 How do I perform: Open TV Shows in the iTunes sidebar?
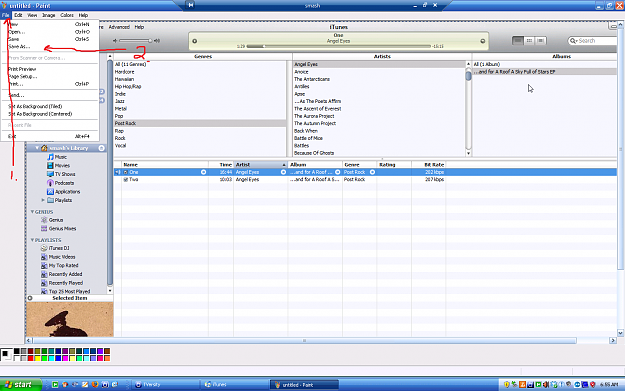pos(61,174)
